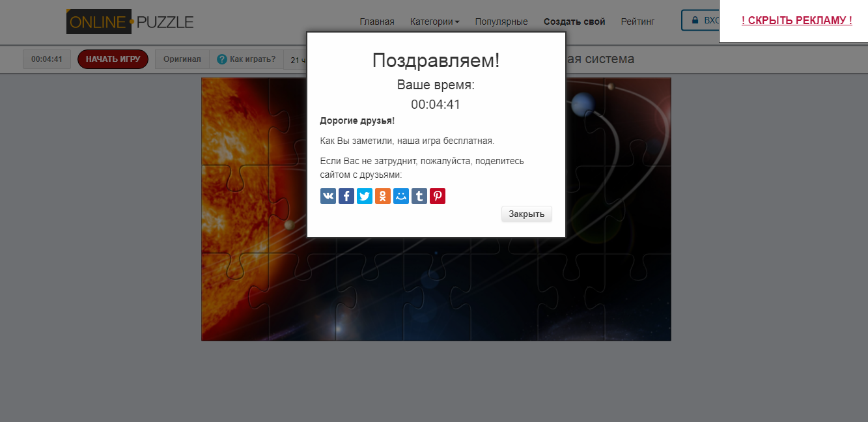The height and width of the screenshot is (422, 868).
Task: Click the Закрыть button in dialog
Action: (x=527, y=214)
